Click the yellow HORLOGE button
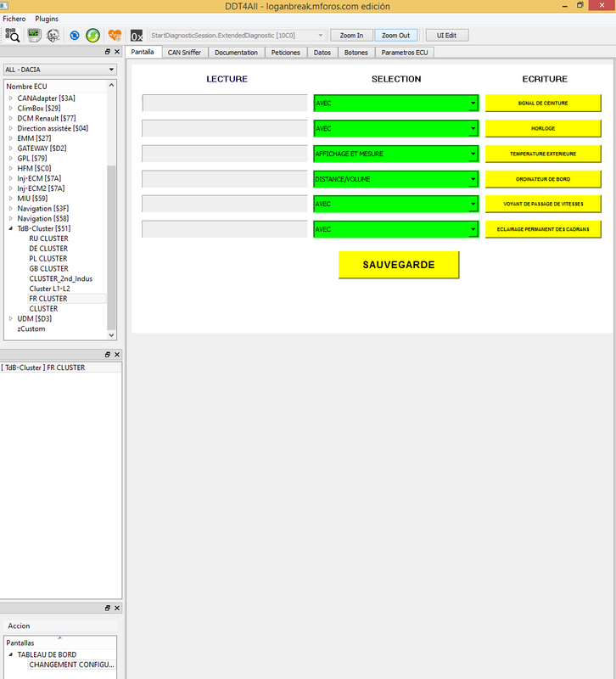Screen dimensions: 616x679 point(543,129)
